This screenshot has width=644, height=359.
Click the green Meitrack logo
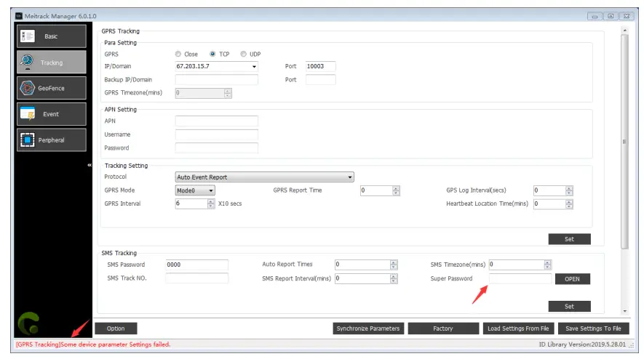(29, 323)
